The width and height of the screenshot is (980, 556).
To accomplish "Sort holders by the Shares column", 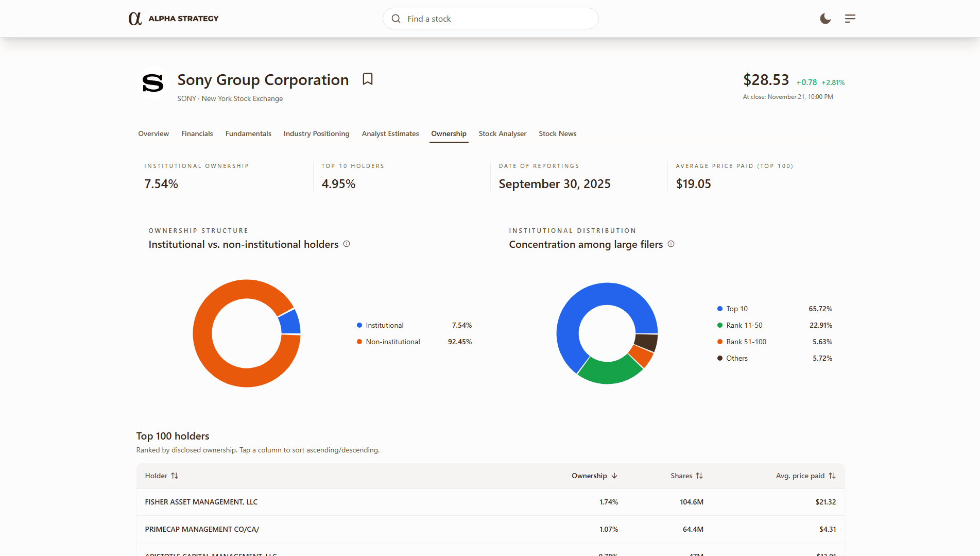I will (x=686, y=476).
